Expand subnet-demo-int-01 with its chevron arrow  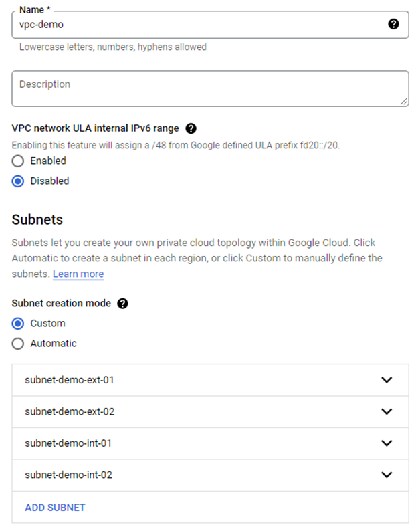(x=386, y=443)
